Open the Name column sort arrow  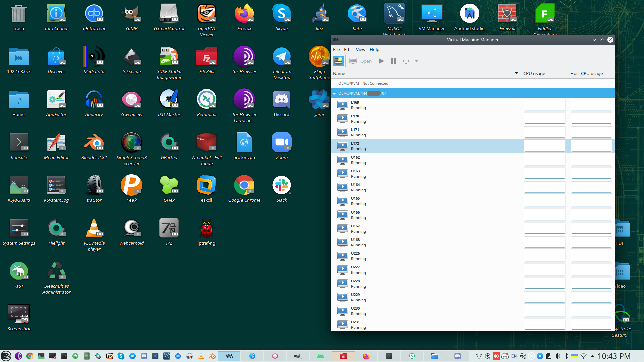pyautogui.click(x=516, y=73)
